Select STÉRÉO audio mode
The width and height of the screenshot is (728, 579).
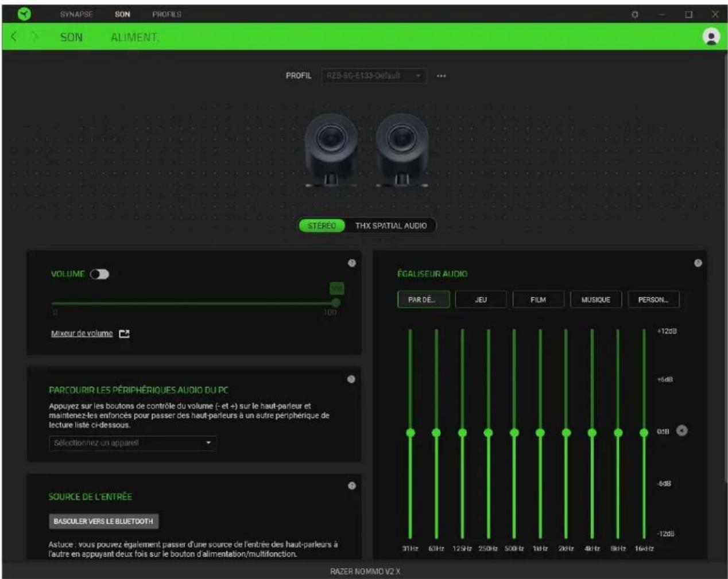[x=322, y=226]
